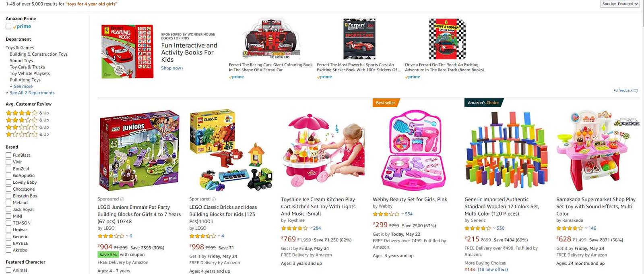644x274 pixels.
Task: Click the Ferrari Roaring Book ad image
Action: click(x=127, y=51)
